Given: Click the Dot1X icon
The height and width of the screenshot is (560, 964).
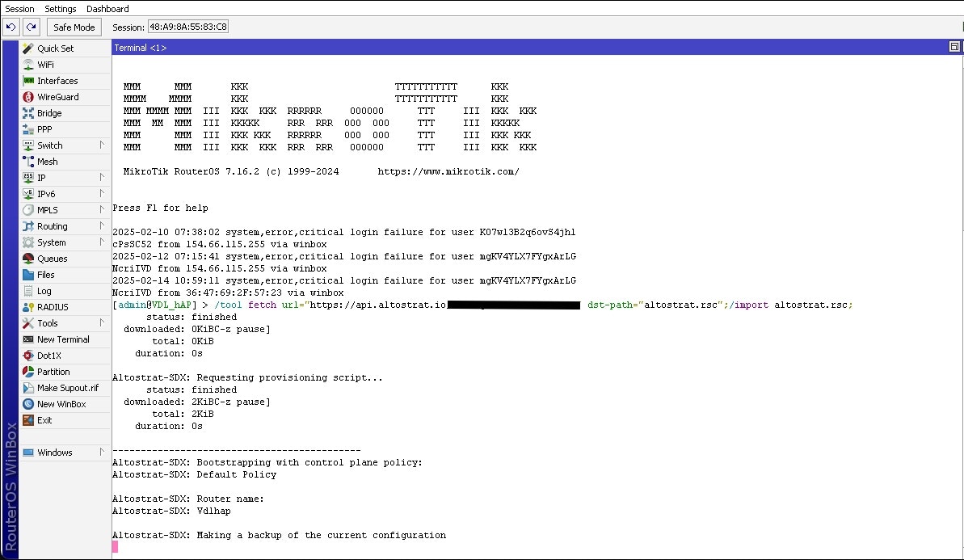Looking at the screenshot, I should (x=28, y=356).
